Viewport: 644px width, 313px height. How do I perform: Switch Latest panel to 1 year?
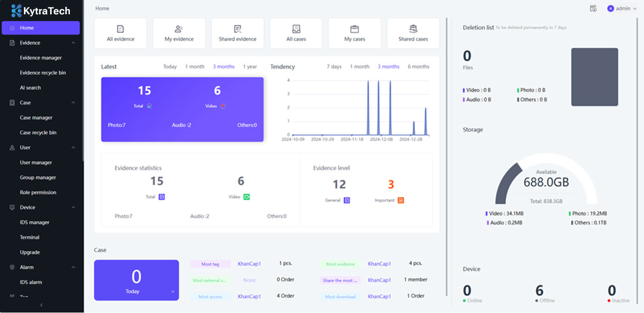coord(250,67)
